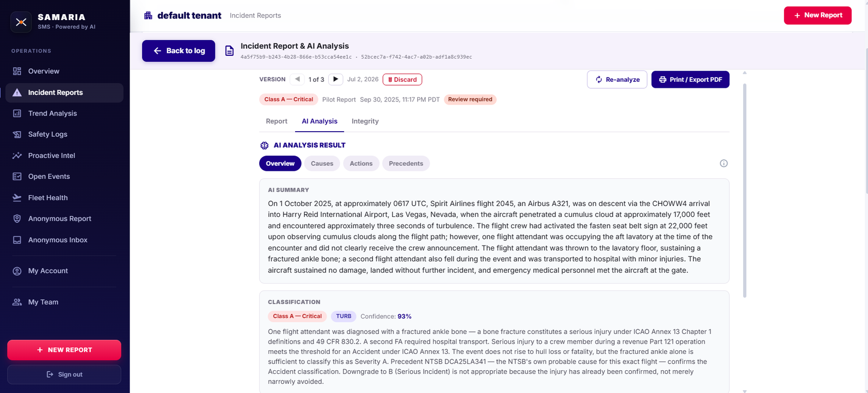Click the tenant building icon
868x393 pixels.
(x=148, y=16)
